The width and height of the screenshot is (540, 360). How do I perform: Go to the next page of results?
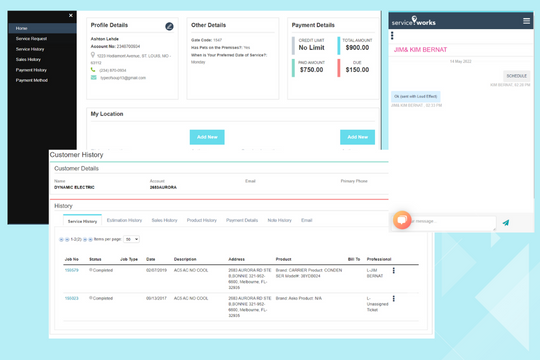85,239
